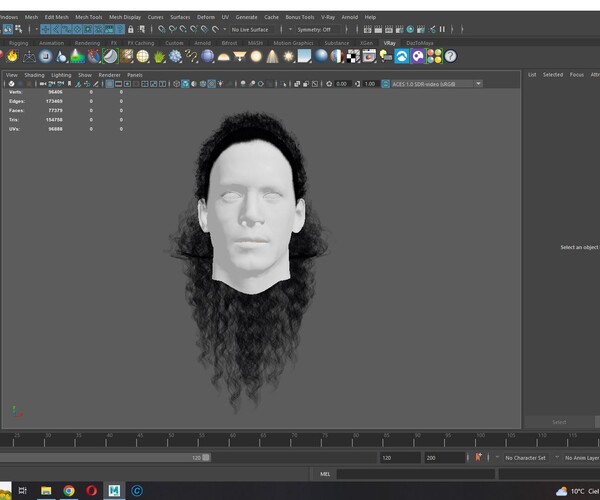This screenshot has width=600, height=500.
Task: Expand the No Anim Layer dropdown arrow
Action: (x=557, y=457)
